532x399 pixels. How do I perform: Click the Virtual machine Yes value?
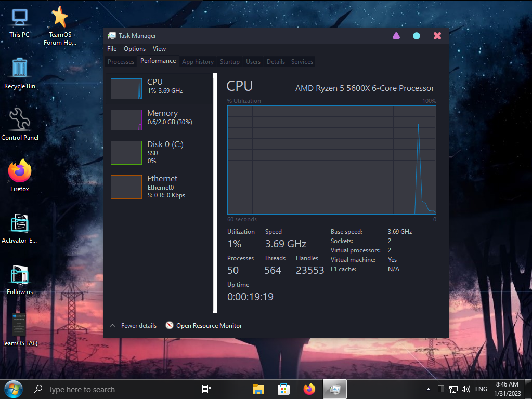[x=392, y=260]
